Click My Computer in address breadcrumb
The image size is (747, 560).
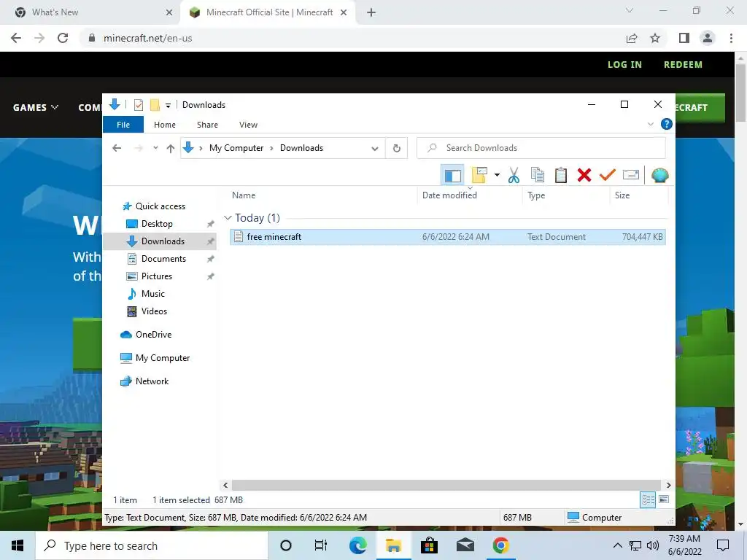coord(236,148)
